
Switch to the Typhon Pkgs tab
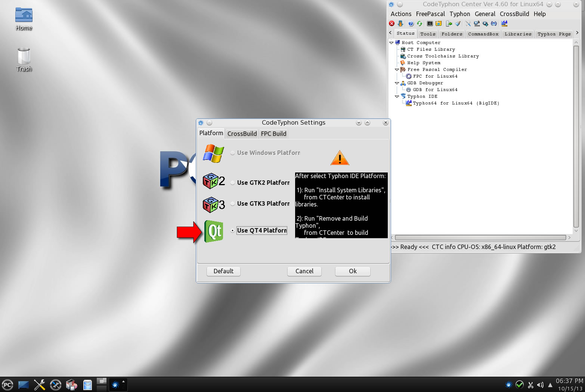coord(554,34)
